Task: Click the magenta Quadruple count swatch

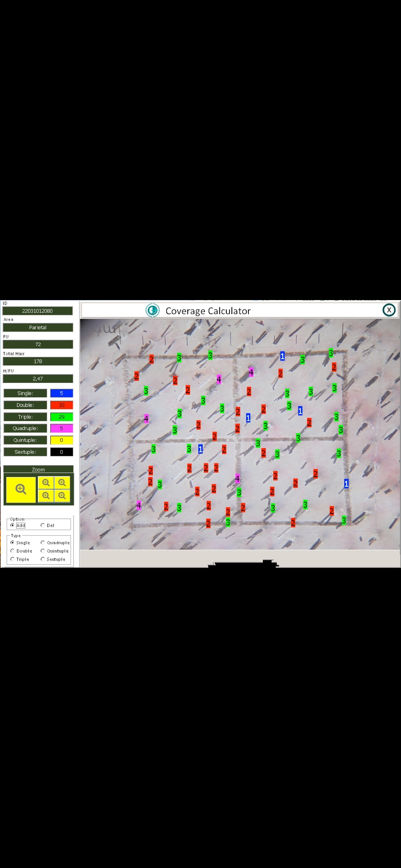Action: coord(62,428)
